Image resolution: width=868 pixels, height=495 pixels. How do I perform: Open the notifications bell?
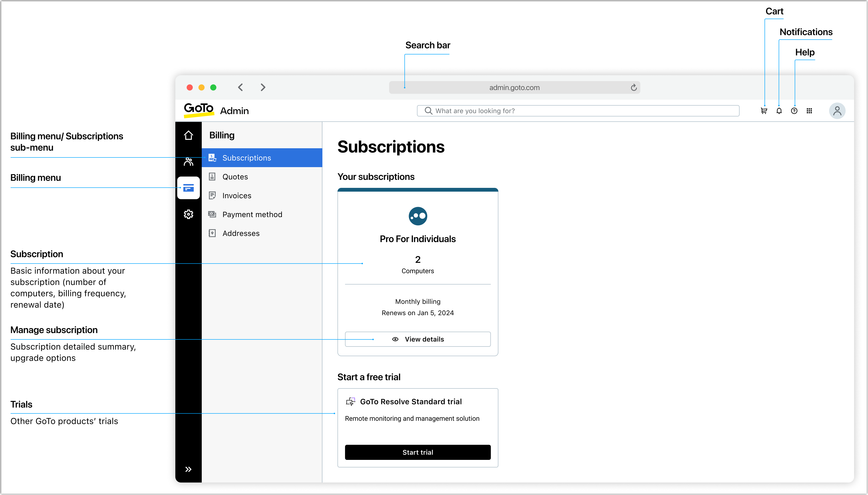coord(779,111)
